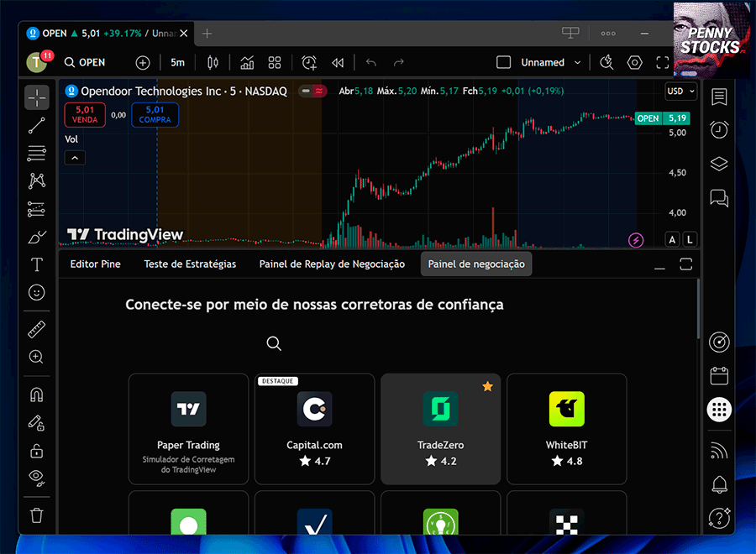Open the object tree layers panel

pos(719,164)
